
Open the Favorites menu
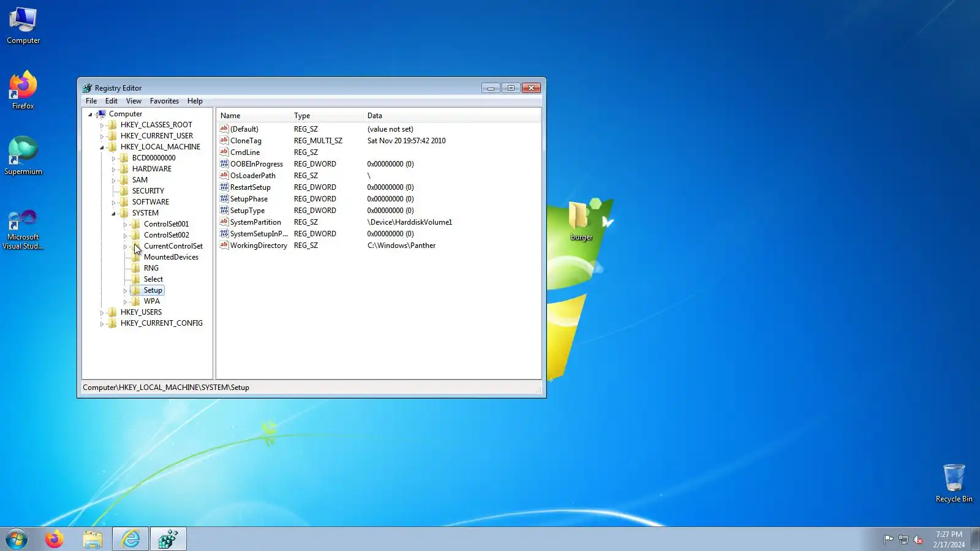[x=164, y=101]
